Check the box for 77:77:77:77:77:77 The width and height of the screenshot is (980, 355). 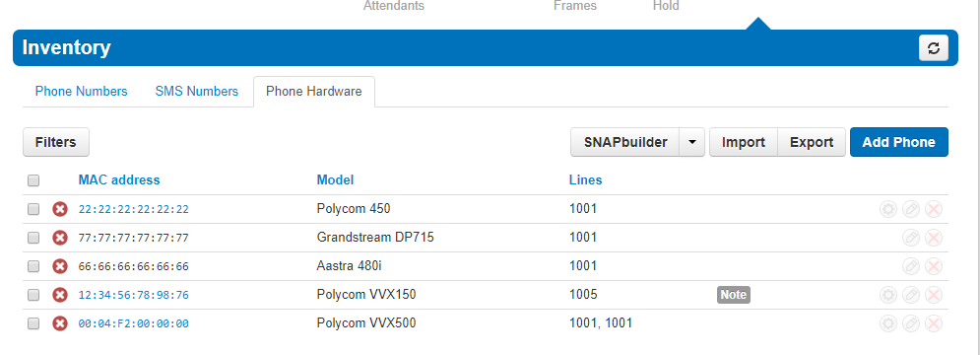[33, 238]
